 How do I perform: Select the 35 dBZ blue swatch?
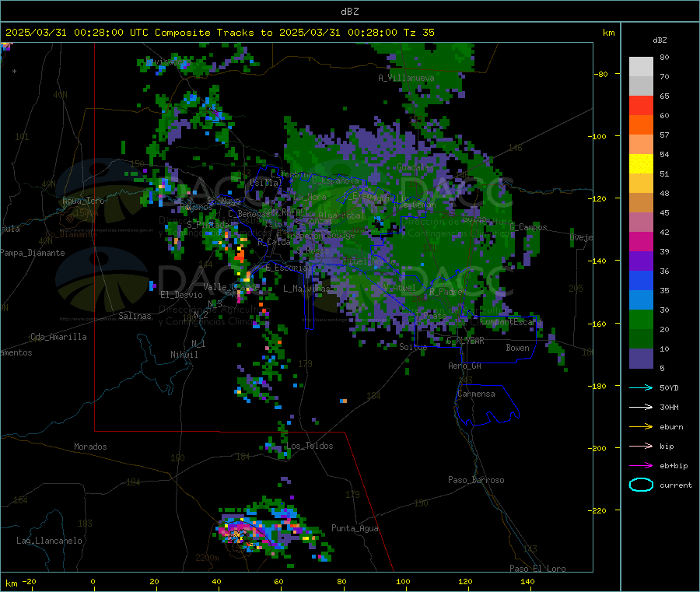click(641, 280)
